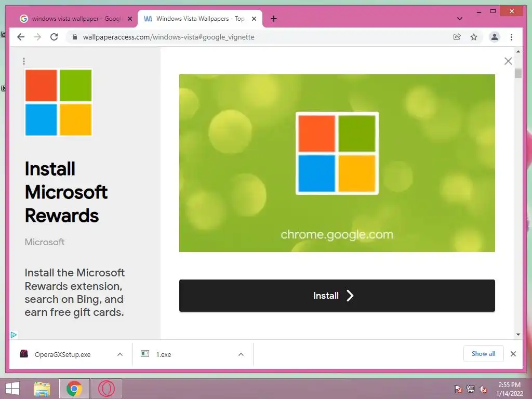Viewport: 532px width, 399px height.
Task: Click the AdChoices triangle icon
Action: pyautogui.click(x=14, y=335)
